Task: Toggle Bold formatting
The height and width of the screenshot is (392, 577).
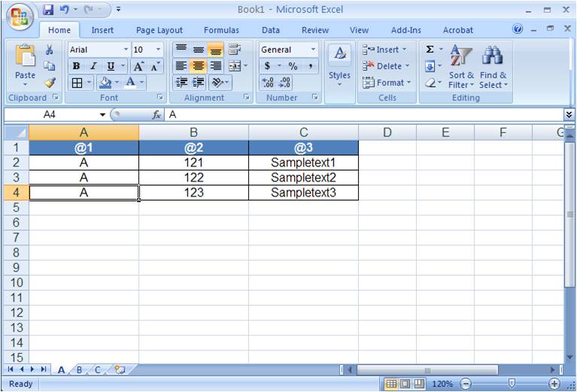Action: tap(77, 66)
